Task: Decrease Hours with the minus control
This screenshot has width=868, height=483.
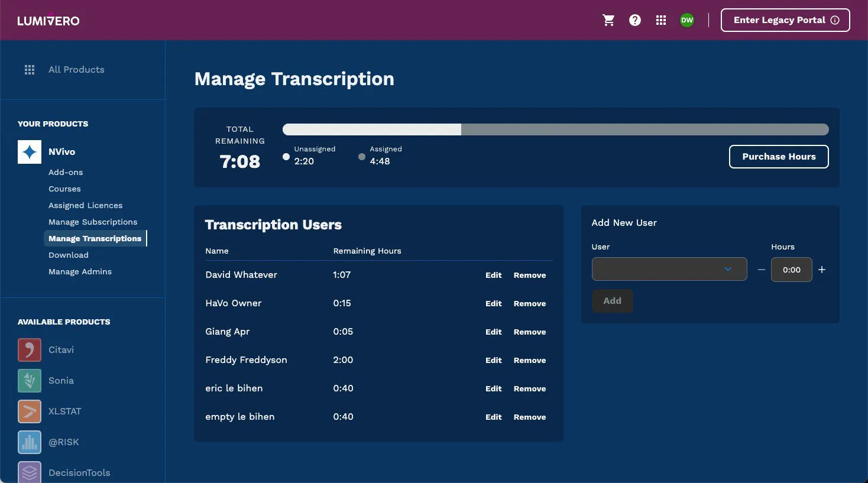Action: click(761, 269)
